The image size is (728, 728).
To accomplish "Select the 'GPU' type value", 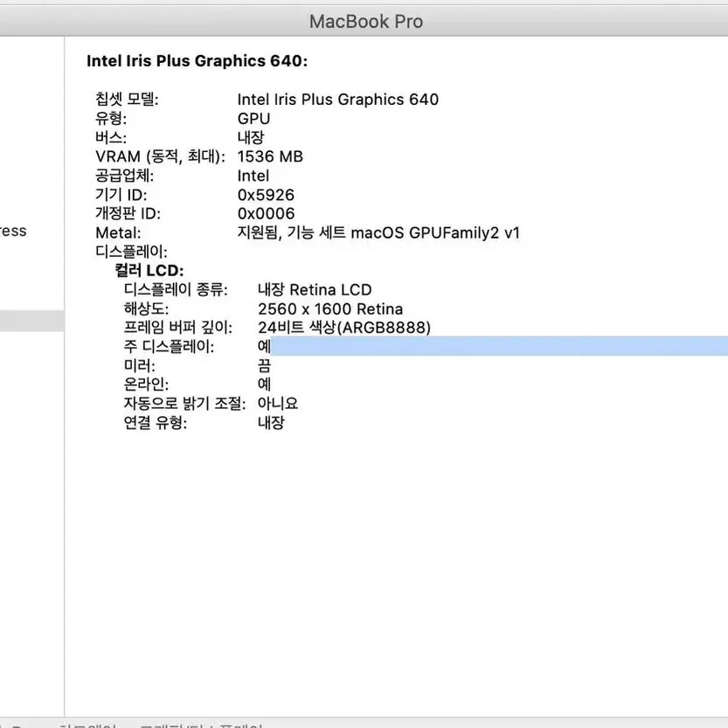I will 253,118.
